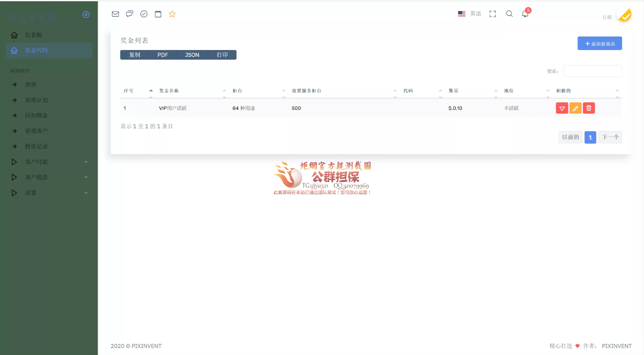Edit the VIP用户活跃 row with the pencil icon
Image resolution: width=644 pixels, height=355 pixels.
(x=576, y=108)
